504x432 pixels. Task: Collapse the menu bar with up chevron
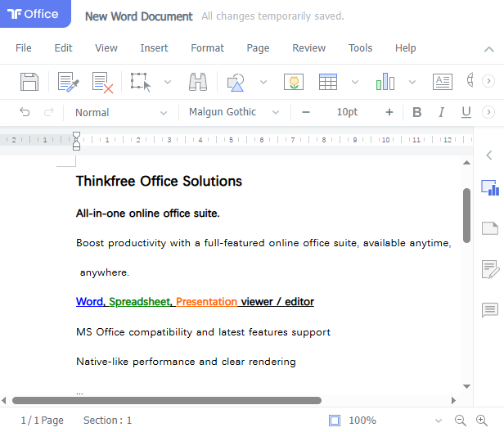489,49
